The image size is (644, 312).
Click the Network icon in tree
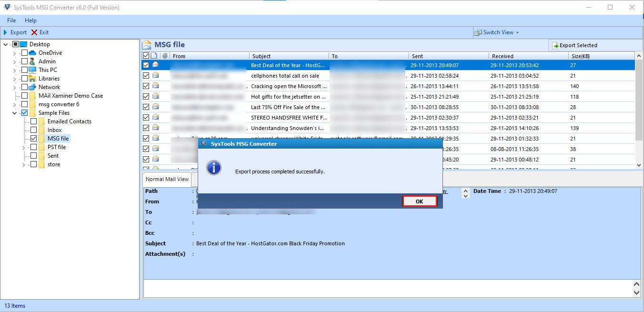point(32,87)
